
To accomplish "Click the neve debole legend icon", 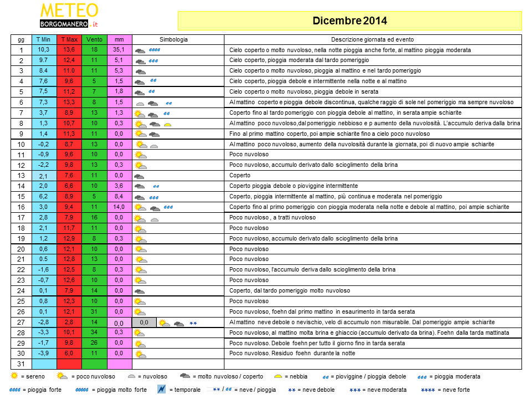I will coord(292,390).
